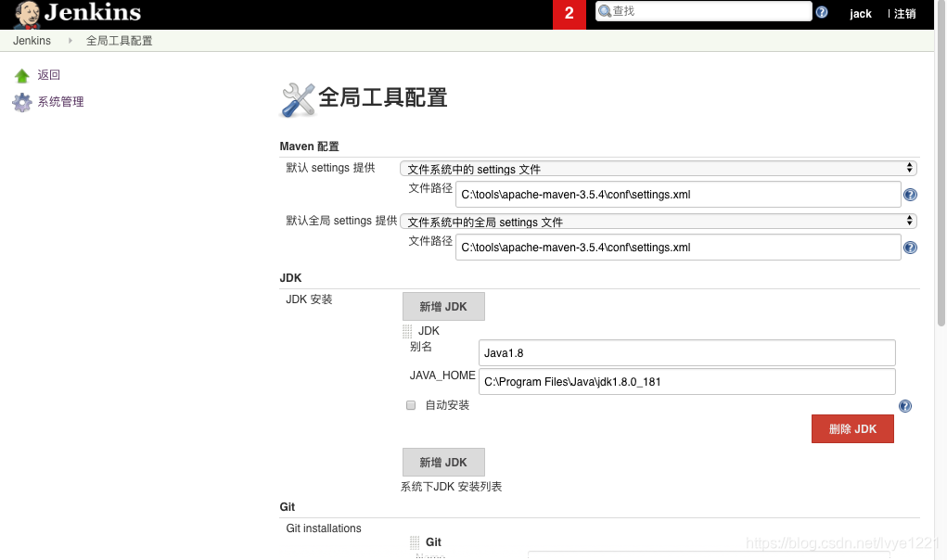Click the wrench and screwdriver page icon
The image size is (947, 560).
298,99
